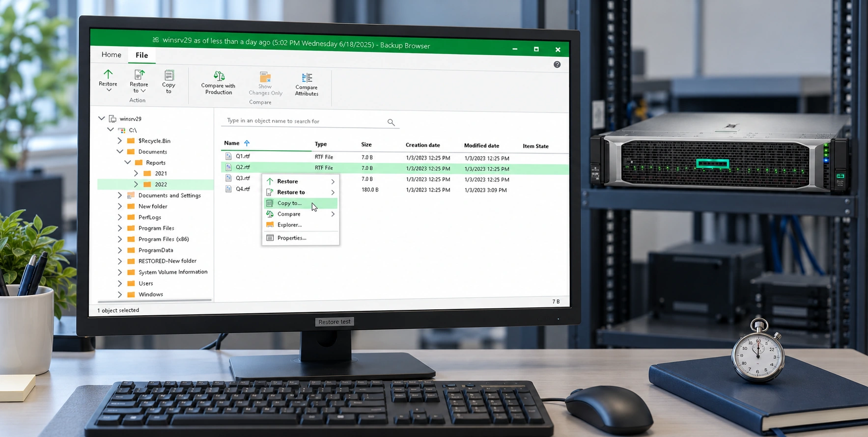Click the search magnifier icon
The width and height of the screenshot is (868, 437).
click(x=391, y=122)
